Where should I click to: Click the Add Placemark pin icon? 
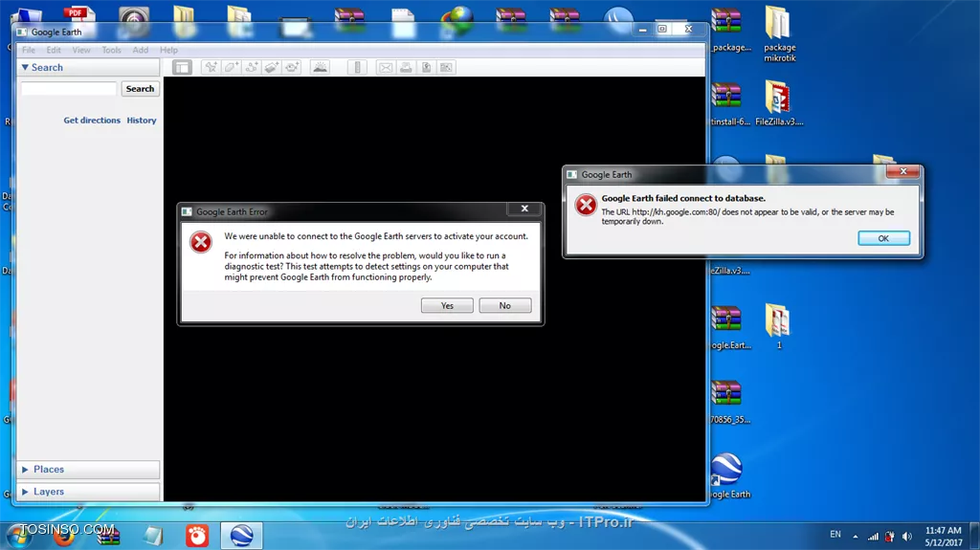[x=212, y=68]
